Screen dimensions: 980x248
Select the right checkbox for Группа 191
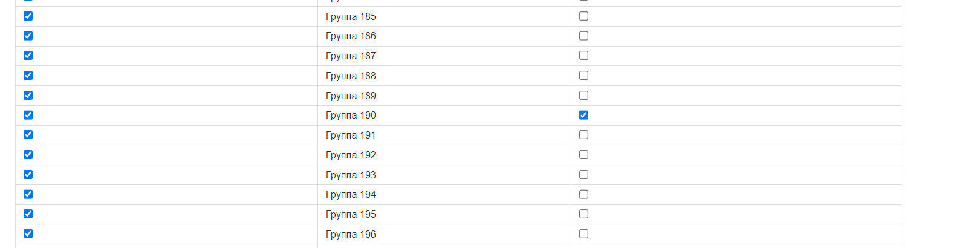(583, 135)
